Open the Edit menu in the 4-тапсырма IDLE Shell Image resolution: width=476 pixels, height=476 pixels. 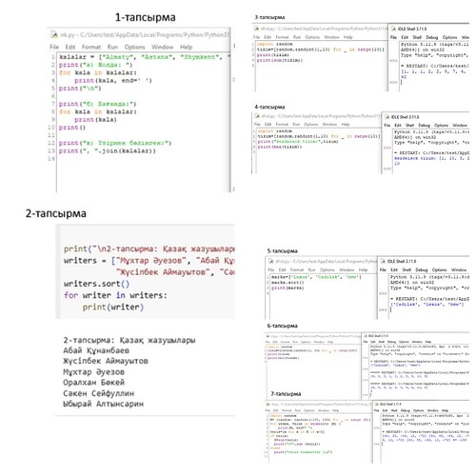coord(398,126)
